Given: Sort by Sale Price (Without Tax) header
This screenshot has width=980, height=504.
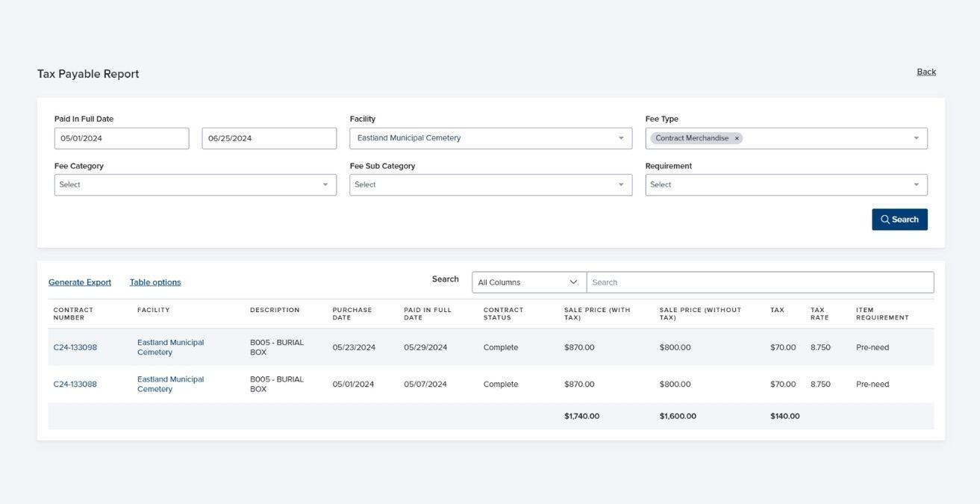Looking at the screenshot, I should pyautogui.click(x=700, y=314).
